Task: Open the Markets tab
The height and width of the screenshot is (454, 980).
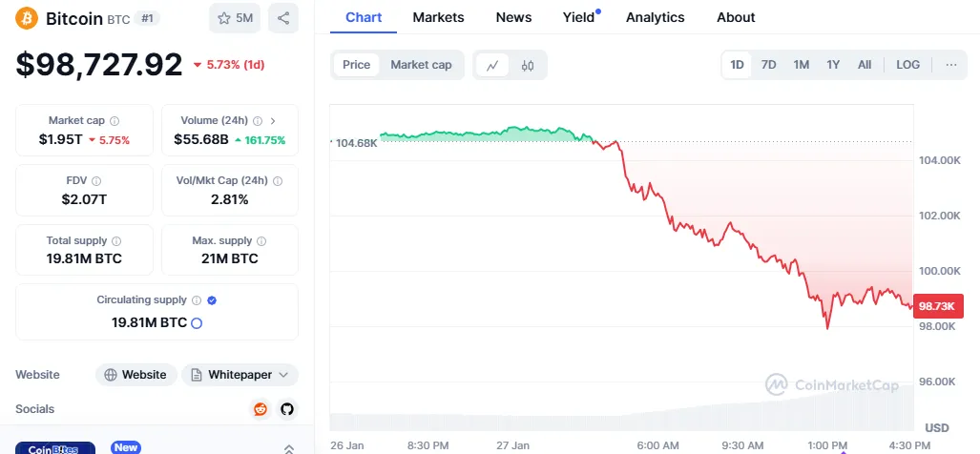Action: [x=438, y=17]
